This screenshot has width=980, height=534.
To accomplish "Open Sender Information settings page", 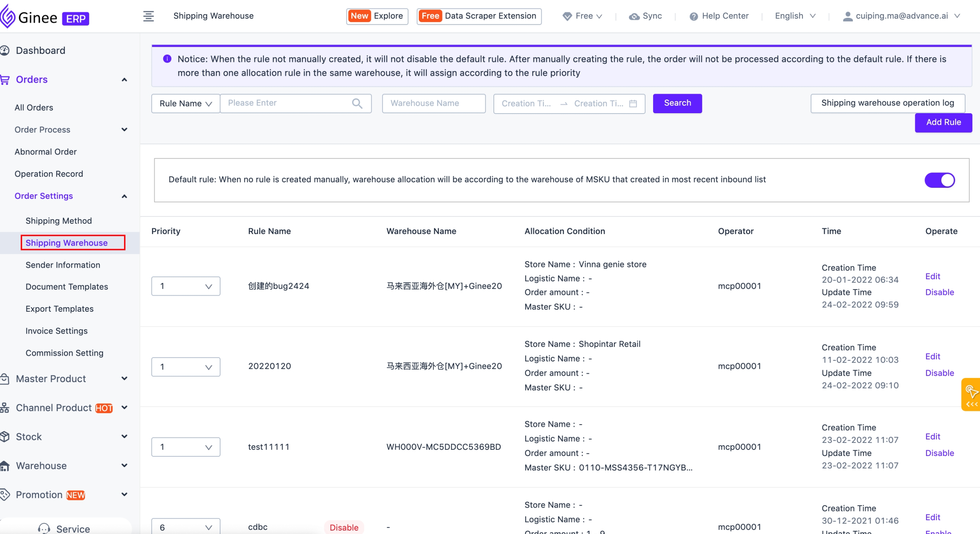I will click(63, 265).
